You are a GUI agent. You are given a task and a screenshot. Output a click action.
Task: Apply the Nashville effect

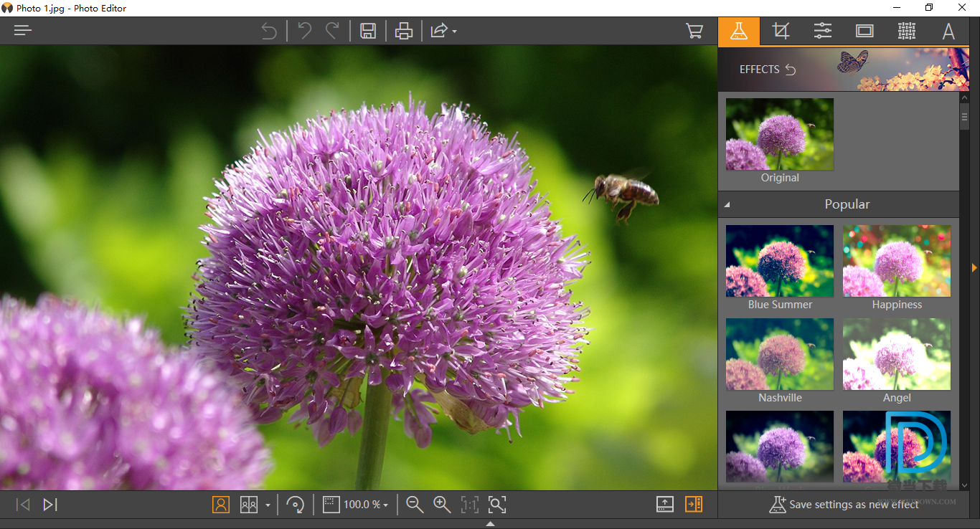click(x=780, y=354)
